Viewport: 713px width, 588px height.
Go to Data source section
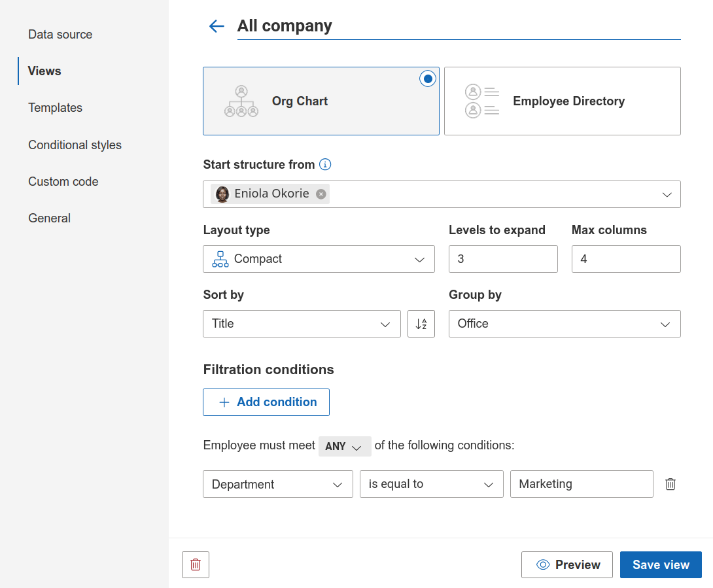click(60, 35)
